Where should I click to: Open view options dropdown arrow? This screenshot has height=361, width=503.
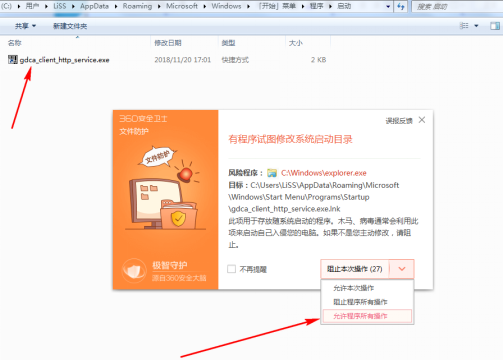[x=476, y=26]
